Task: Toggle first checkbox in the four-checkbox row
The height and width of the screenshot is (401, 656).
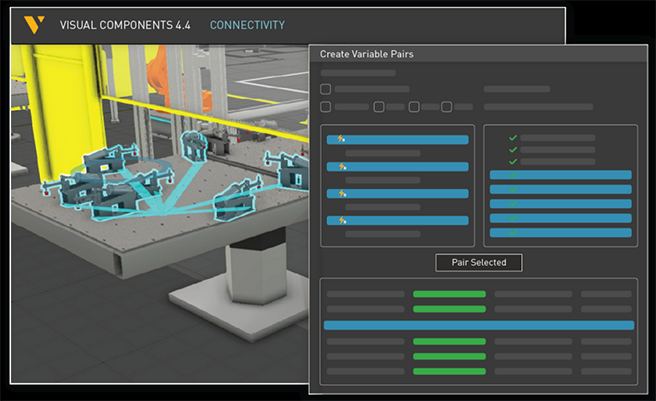Action: pyautogui.click(x=325, y=107)
